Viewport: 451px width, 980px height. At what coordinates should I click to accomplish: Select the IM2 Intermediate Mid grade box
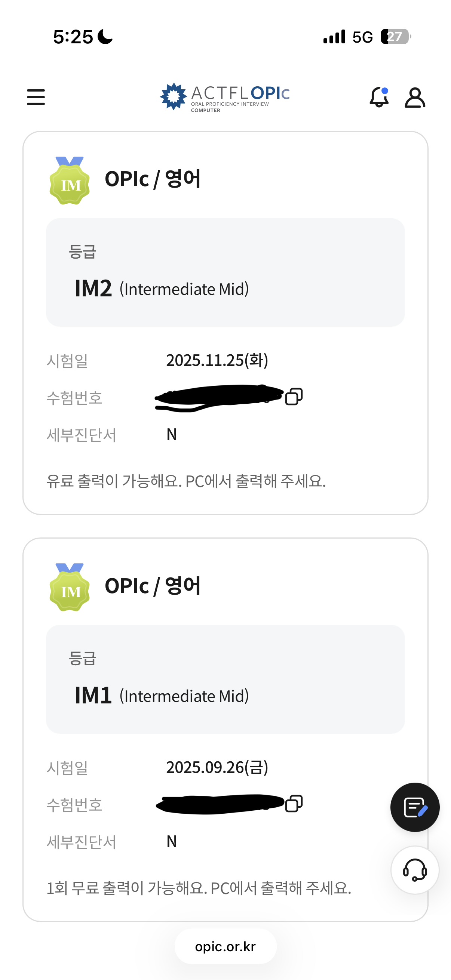coord(225,272)
